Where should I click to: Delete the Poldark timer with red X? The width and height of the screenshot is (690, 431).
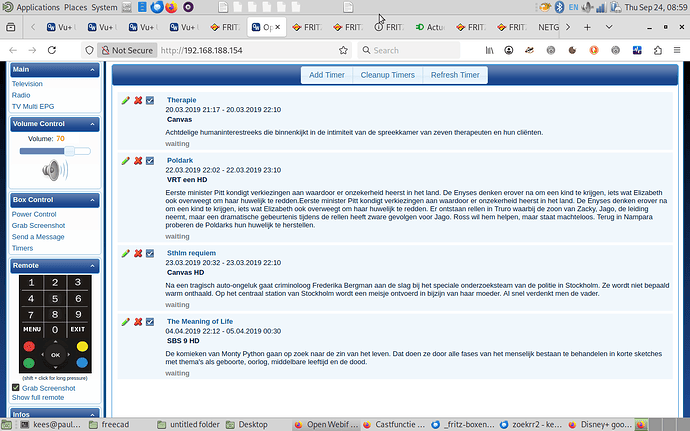click(138, 161)
